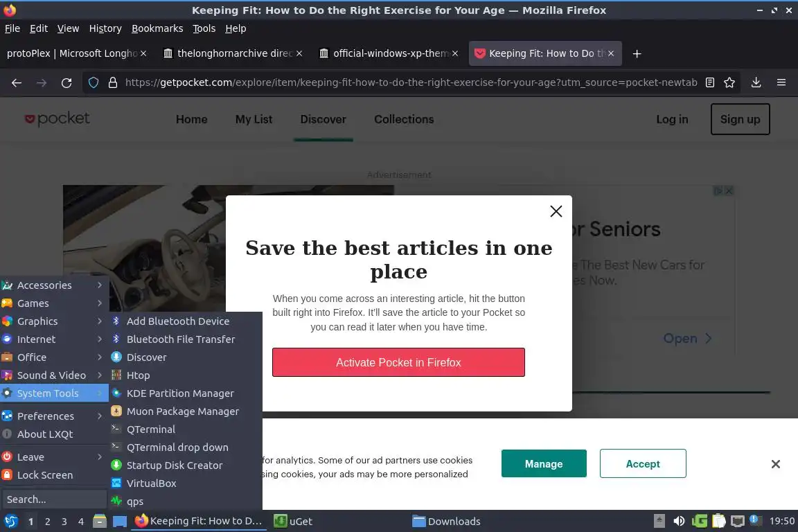798x532 pixels.
Task: Close the official-windows-xp-theme tab
Action: [455, 53]
